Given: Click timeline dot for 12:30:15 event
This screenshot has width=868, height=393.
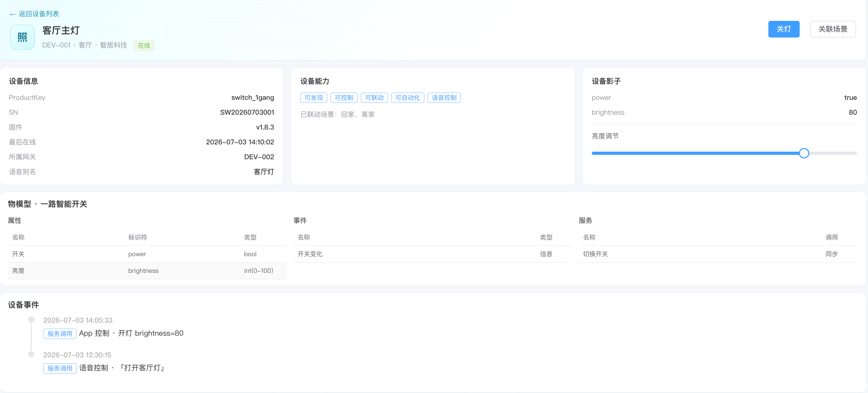Looking at the screenshot, I should 31,354.
